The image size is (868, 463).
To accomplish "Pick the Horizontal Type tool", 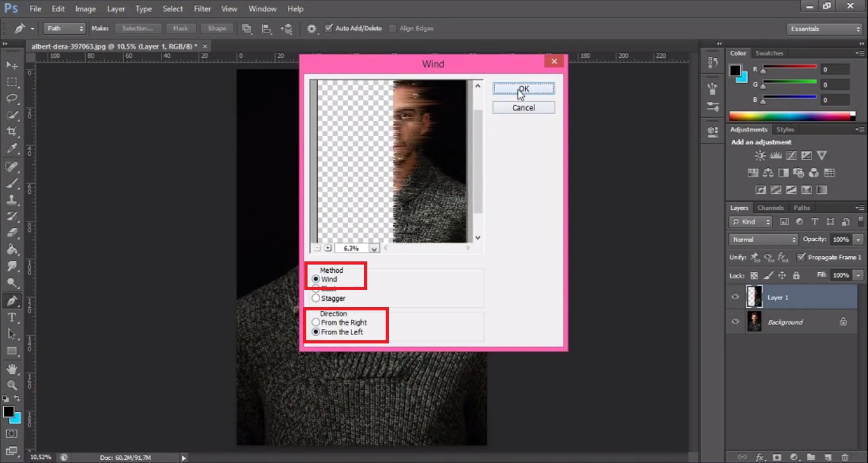I will coord(12,317).
